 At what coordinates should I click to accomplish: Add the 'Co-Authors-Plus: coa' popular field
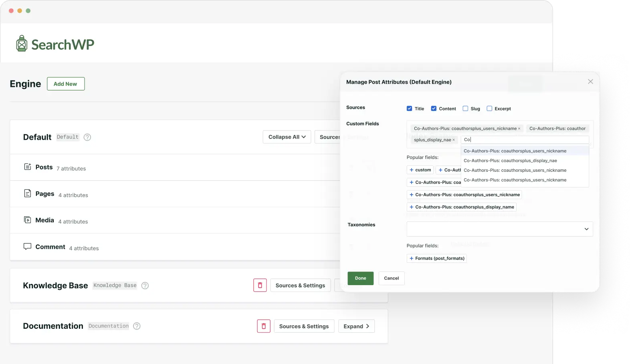click(x=434, y=182)
